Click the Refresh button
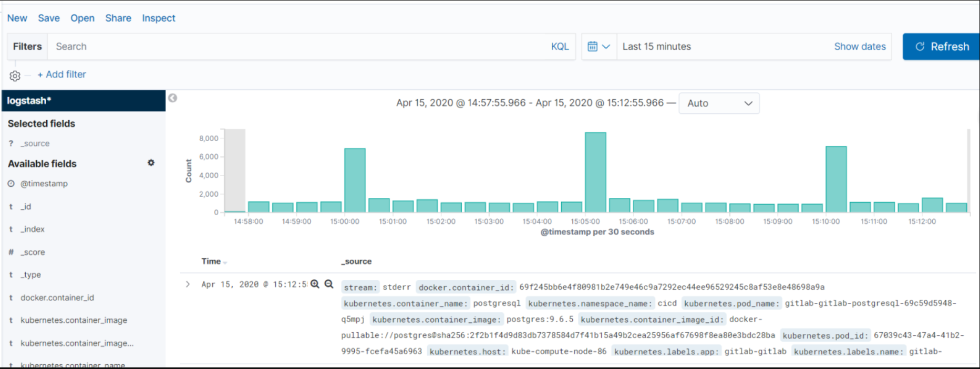The image size is (980, 369). pos(941,46)
